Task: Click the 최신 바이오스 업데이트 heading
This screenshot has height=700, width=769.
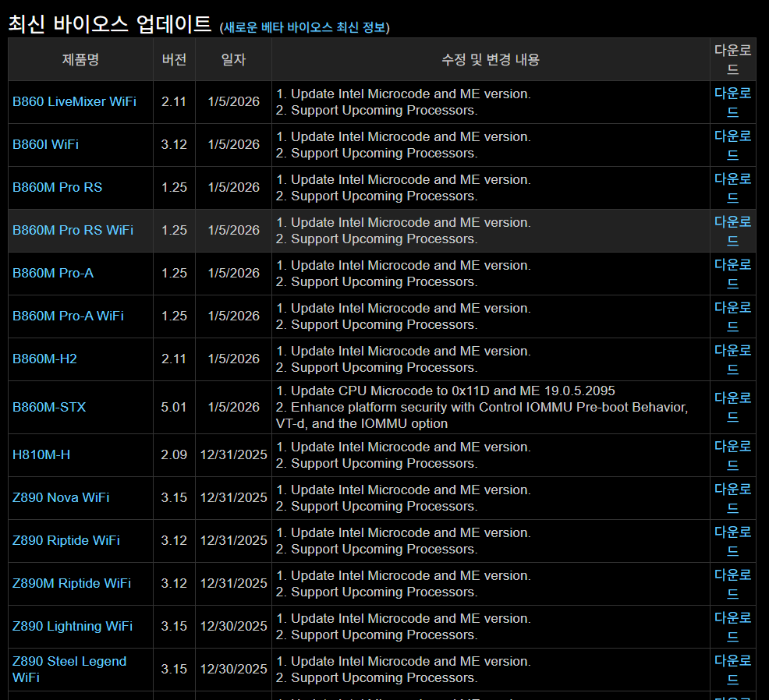Action: tap(110, 24)
